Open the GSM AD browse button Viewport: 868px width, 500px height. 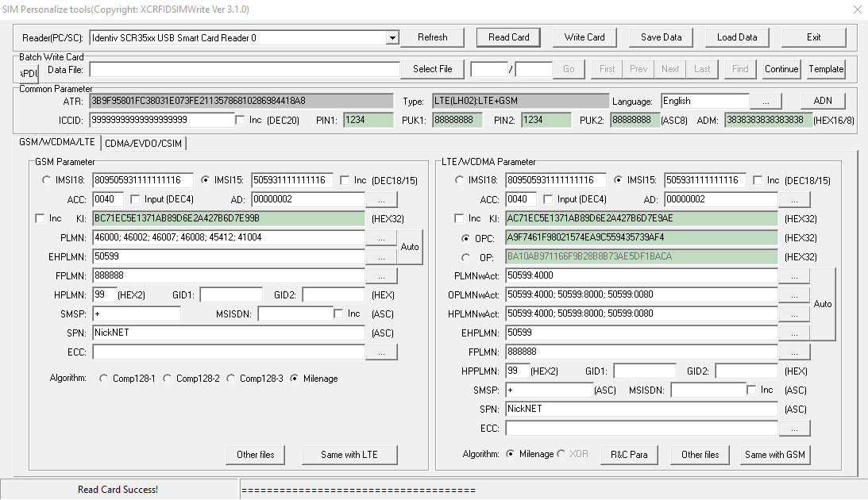[x=381, y=200]
